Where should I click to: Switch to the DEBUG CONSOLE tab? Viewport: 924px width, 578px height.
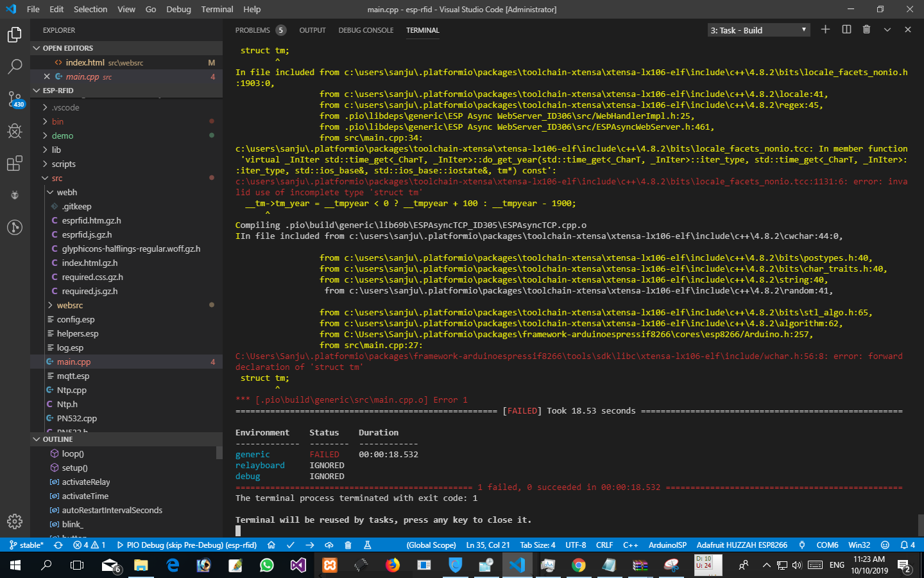[366, 30]
